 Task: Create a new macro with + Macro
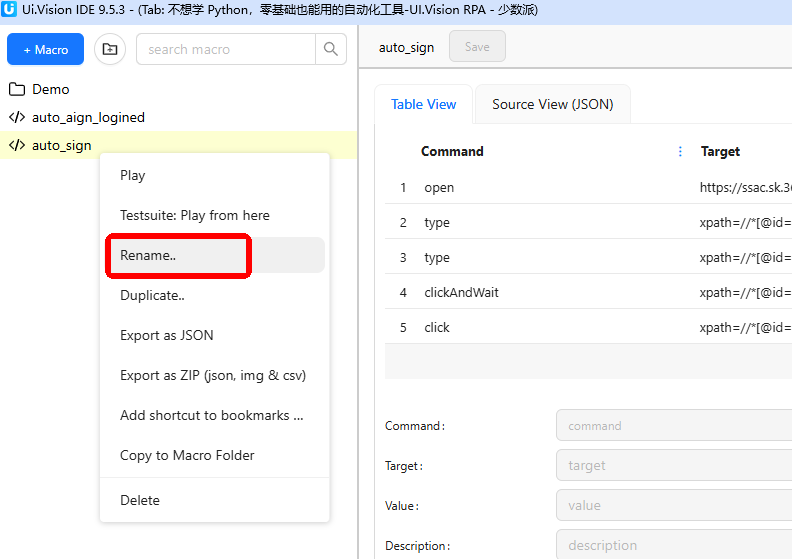tap(45, 49)
